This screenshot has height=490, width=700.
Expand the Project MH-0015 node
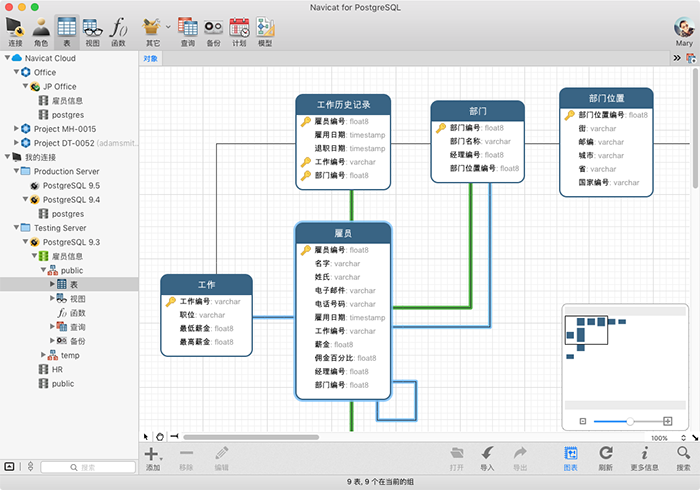(16, 128)
